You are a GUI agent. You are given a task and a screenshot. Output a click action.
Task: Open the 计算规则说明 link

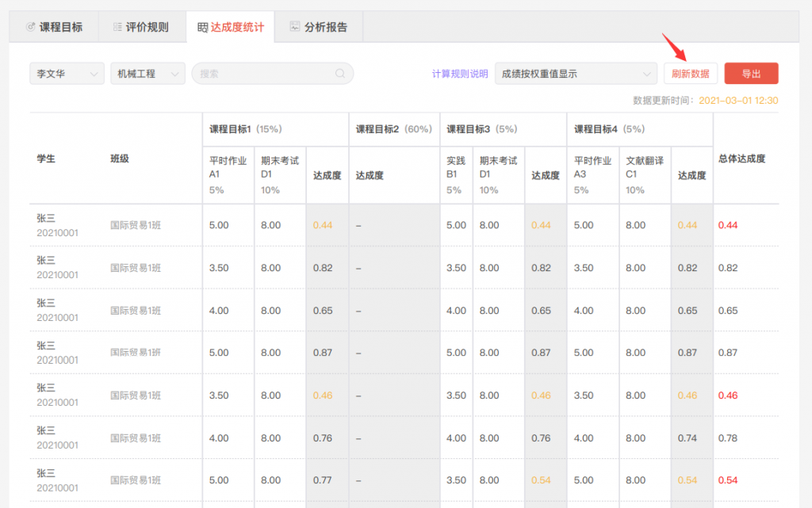click(x=460, y=74)
